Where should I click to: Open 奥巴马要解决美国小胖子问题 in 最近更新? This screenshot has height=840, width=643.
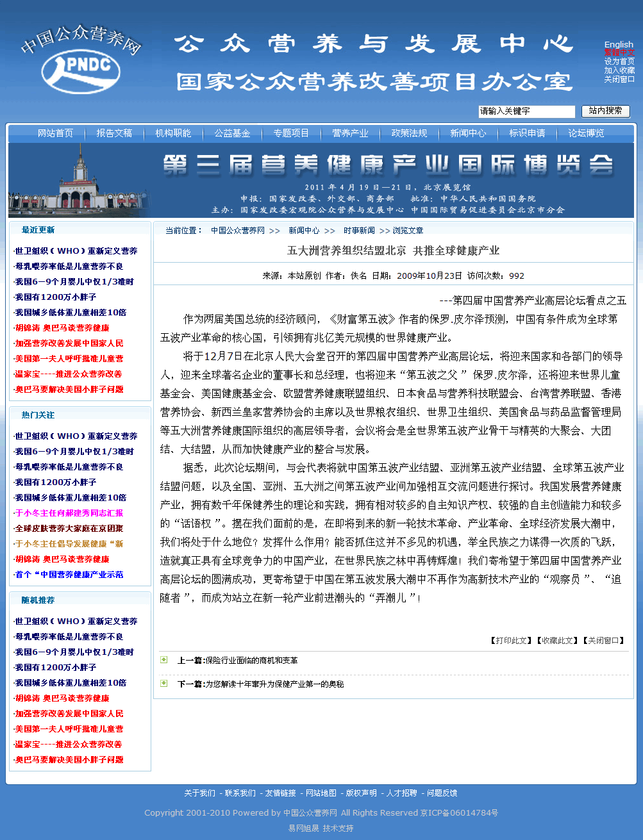pos(69,390)
